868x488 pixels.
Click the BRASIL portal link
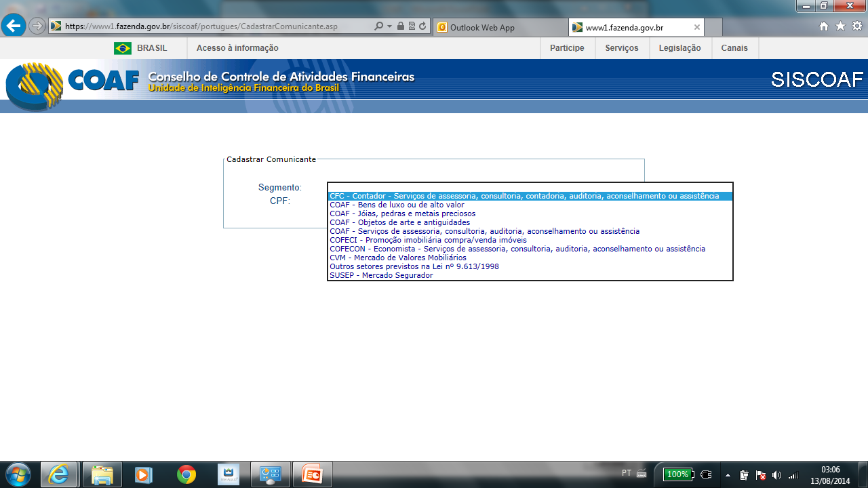point(152,48)
